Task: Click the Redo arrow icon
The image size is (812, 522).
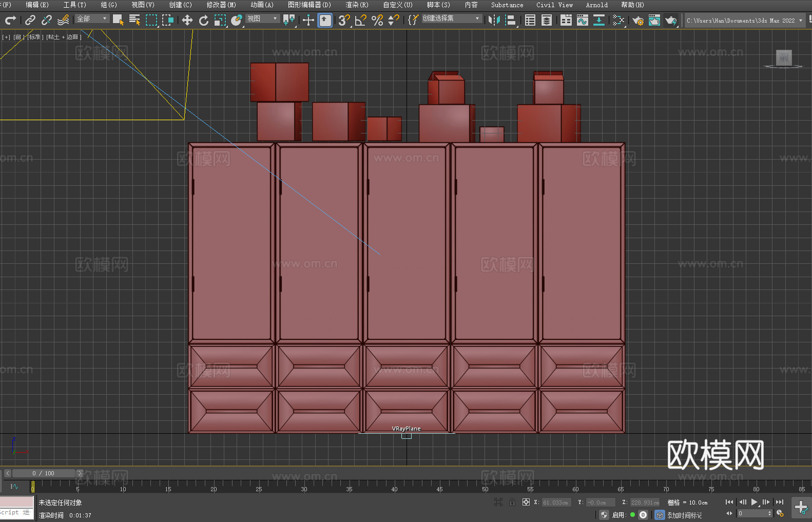Action: (x=10, y=20)
